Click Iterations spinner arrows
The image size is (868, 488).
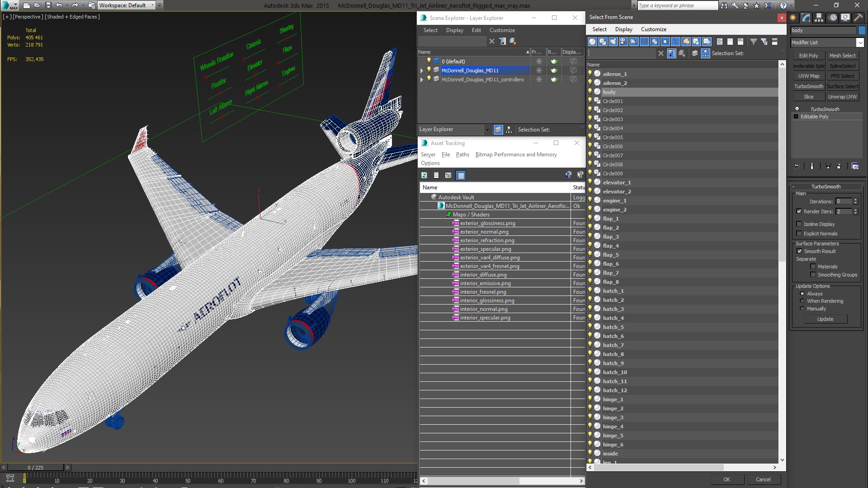pos(855,202)
